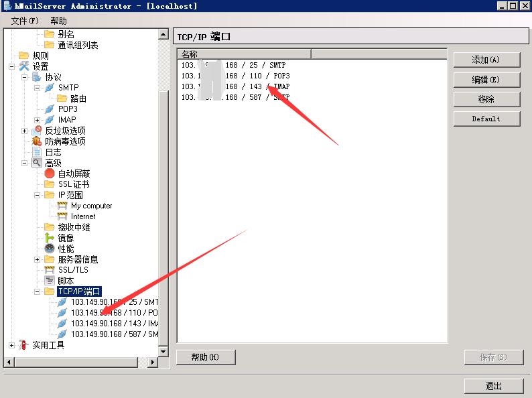Click the SSL/TLS barrier icon

(x=50, y=270)
